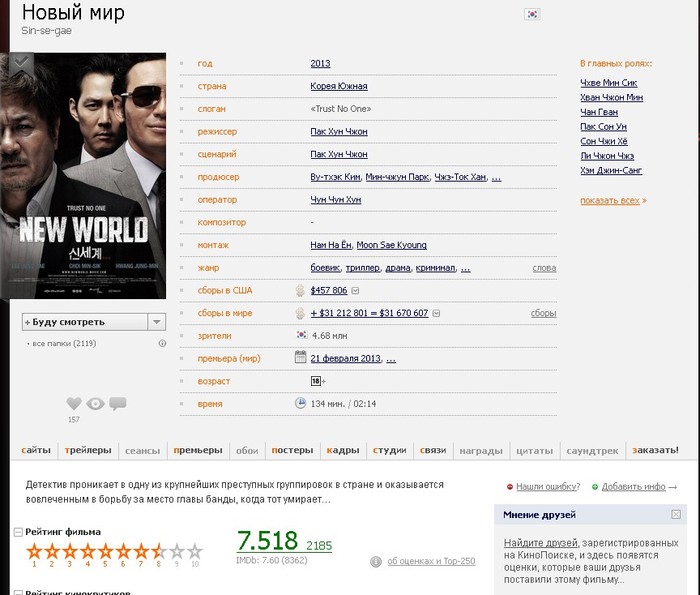Expand more premiere dates ellipsis link
The width and height of the screenshot is (700, 595).
391,359
